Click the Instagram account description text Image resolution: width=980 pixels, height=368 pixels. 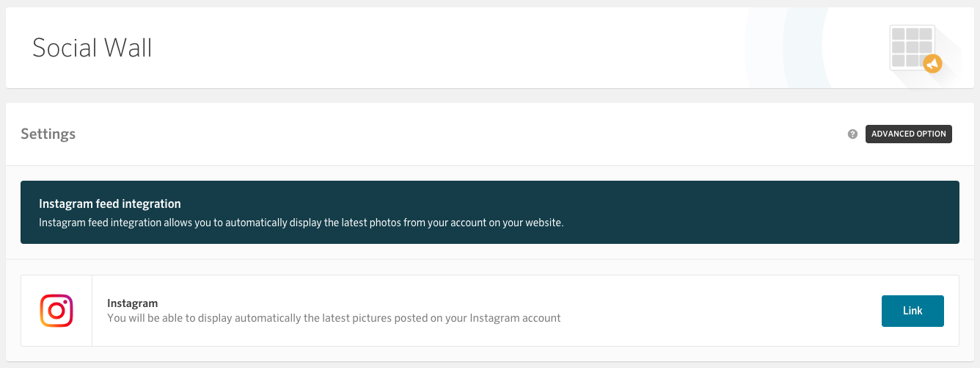tap(334, 318)
